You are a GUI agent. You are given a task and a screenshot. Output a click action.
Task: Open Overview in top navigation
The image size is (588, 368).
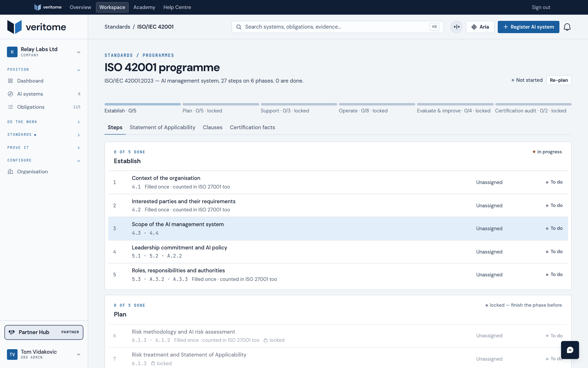tap(80, 7)
